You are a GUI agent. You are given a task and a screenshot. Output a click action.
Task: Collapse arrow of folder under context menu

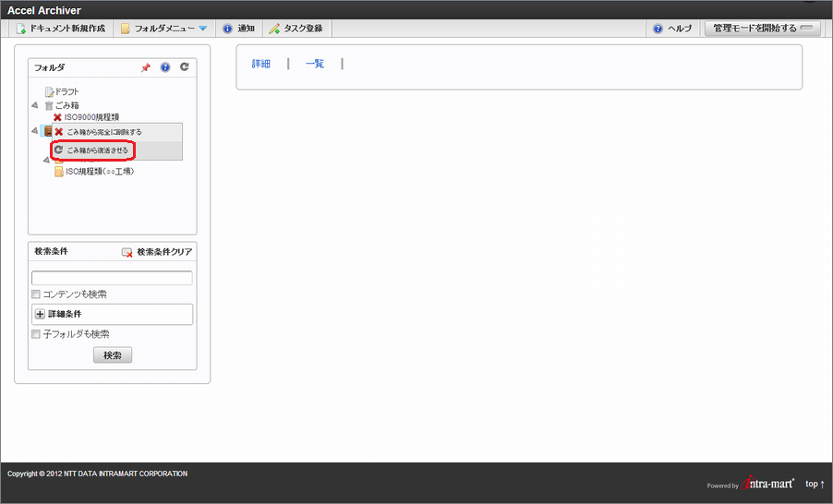click(47, 160)
